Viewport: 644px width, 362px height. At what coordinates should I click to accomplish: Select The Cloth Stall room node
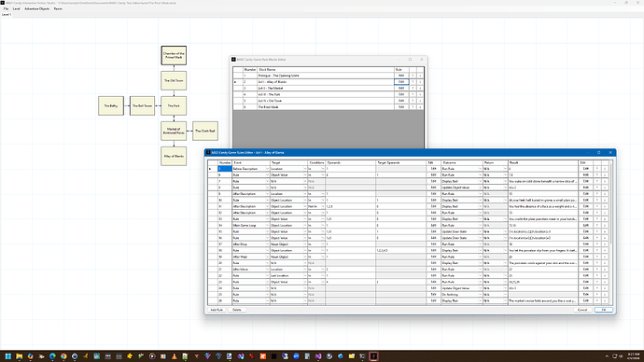click(x=205, y=131)
